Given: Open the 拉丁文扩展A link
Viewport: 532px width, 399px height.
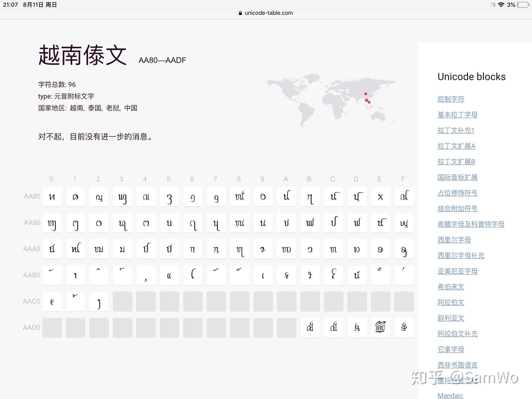Looking at the screenshot, I should (x=456, y=146).
